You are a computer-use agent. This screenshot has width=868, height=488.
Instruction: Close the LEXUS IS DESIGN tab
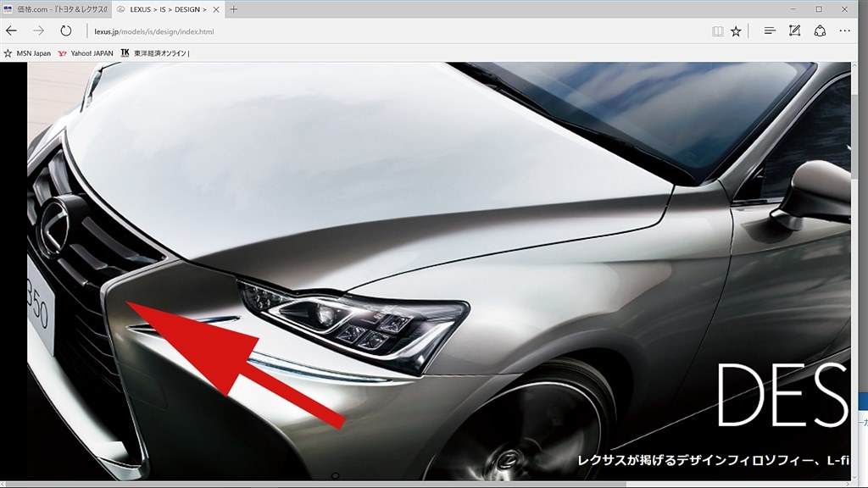click(216, 9)
